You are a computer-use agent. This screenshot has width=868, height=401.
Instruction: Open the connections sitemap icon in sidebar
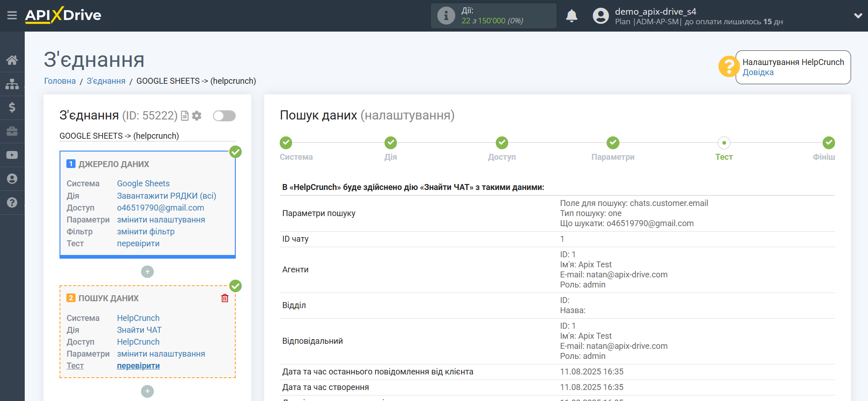click(12, 84)
